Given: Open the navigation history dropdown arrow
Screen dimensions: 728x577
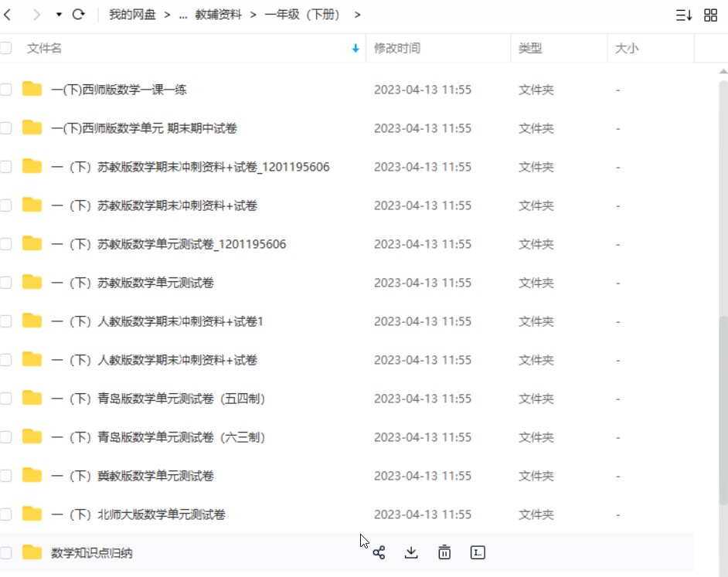Looking at the screenshot, I should [59, 15].
